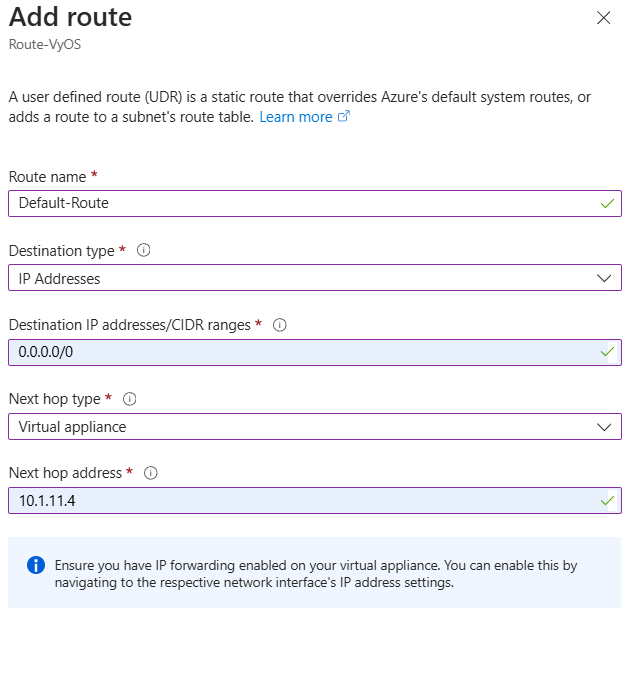Click the blue info icon in the banner
Screen dimensions: 642x685
click(x=36, y=566)
